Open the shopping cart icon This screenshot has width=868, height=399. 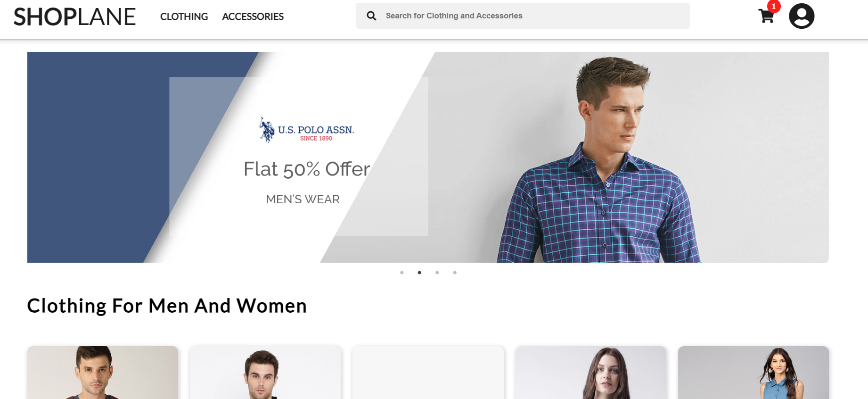tap(766, 16)
